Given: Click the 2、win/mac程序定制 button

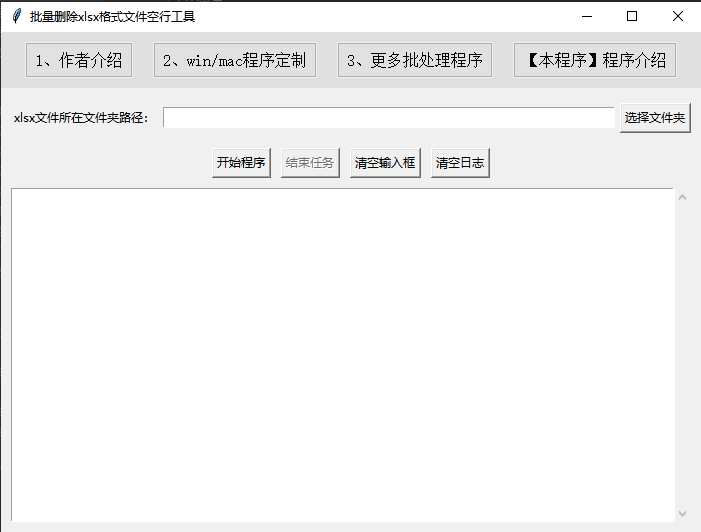Looking at the screenshot, I should [x=235, y=60].
